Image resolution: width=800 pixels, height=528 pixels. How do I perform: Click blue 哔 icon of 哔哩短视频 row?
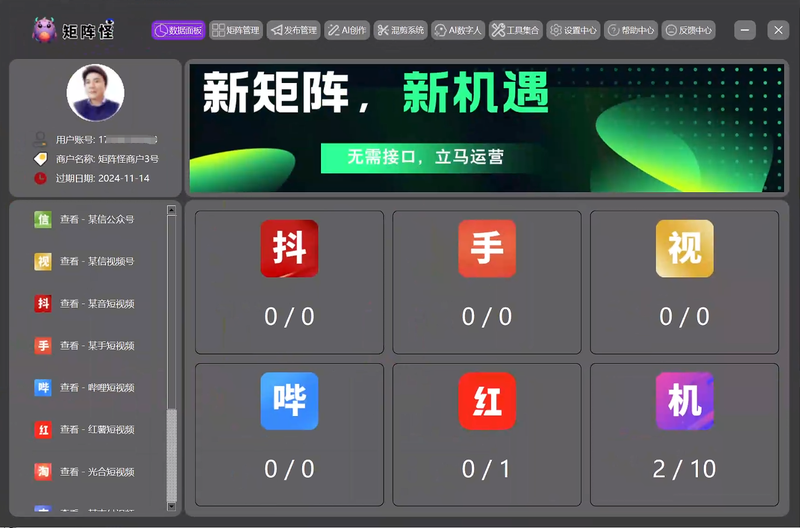click(43, 388)
